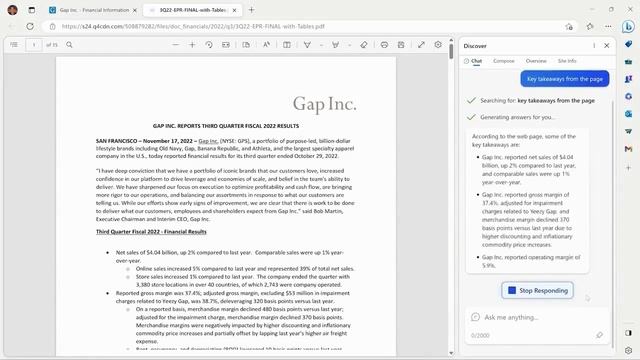Switch to the Compose tab
Screen dimensions: 640x360
tap(504, 61)
